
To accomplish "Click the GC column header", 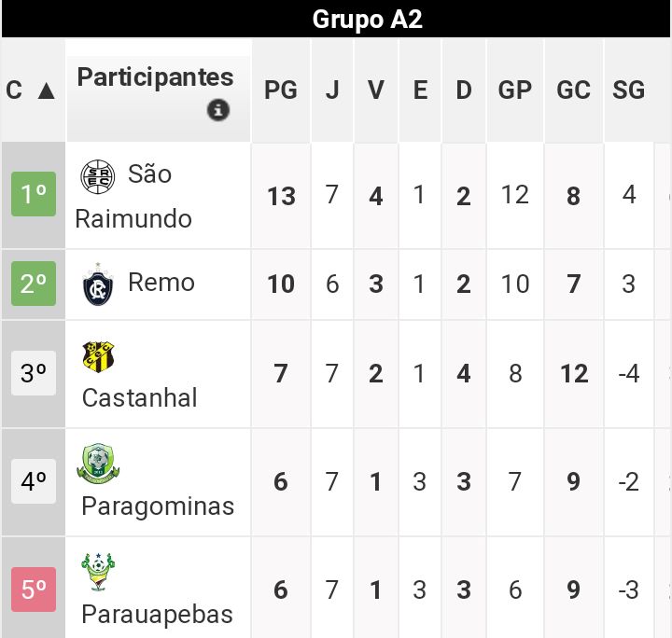I will 573,90.
